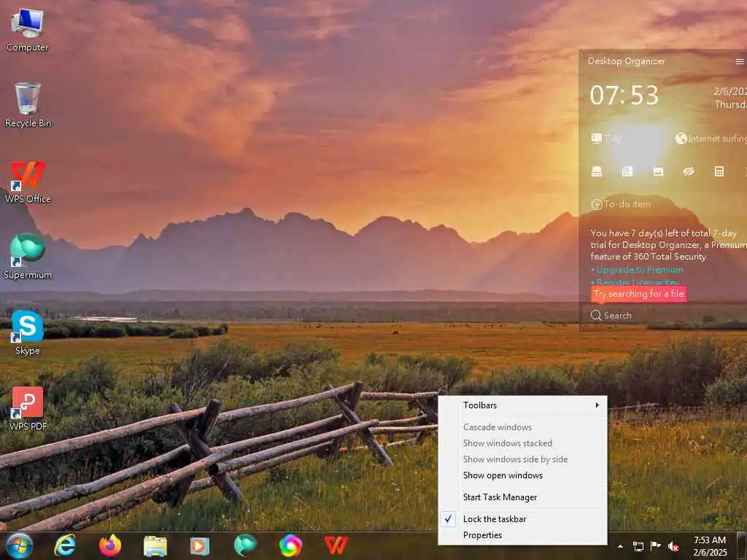Click the muted volume tray icon
The width and height of the screenshot is (747, 560).
tap(673, 546)
